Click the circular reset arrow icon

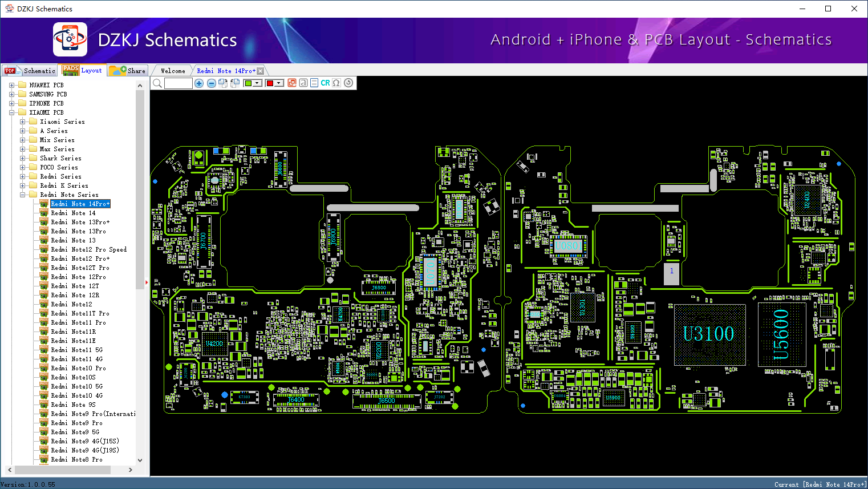click(x=348, y=83)
